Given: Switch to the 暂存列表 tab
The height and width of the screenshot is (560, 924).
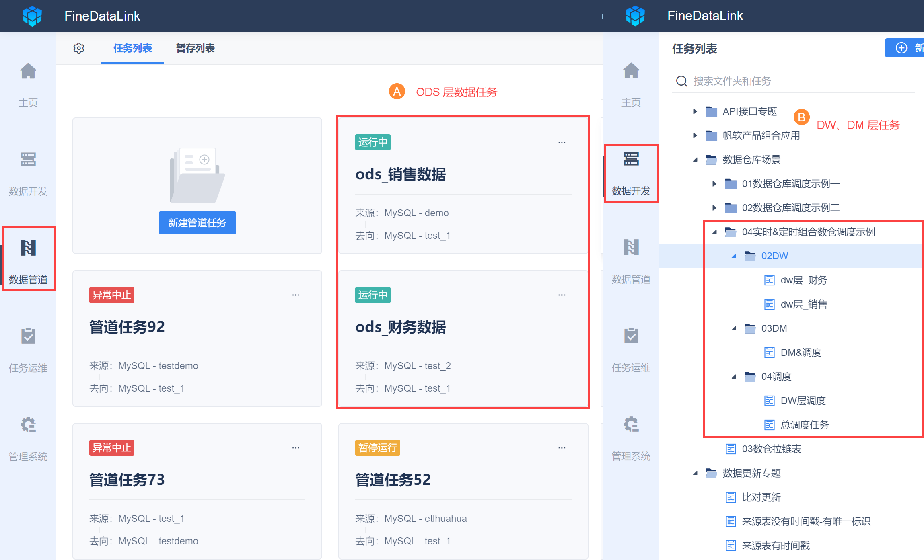Looking at the screenshot, I should pos(195,48).
